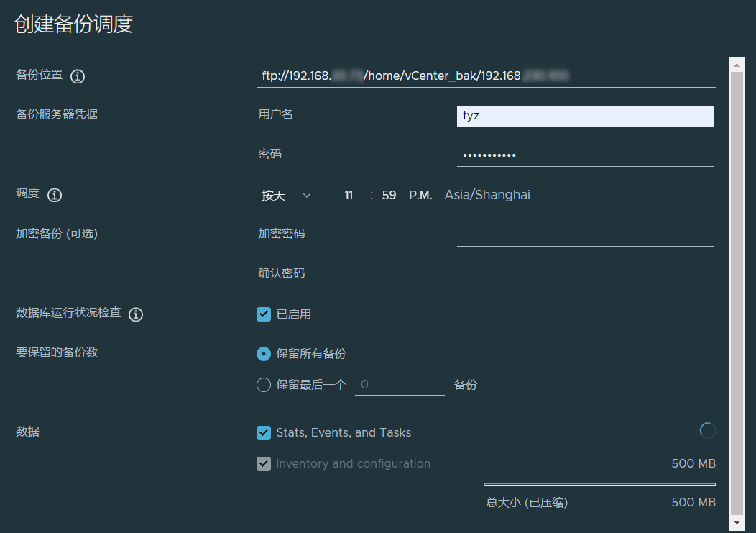Uncheck Stats, Events, and Tasks
The height and width of the screenshot is (533, 756).
(x=264, y=432)
